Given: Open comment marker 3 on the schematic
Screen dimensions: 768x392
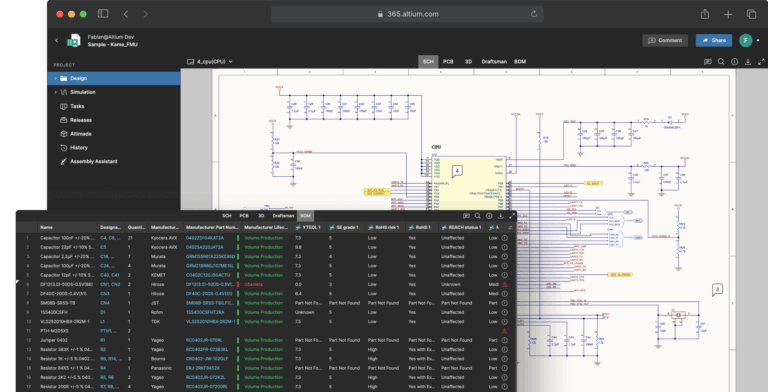Looking at the screenshot, I should coord(717,290).
